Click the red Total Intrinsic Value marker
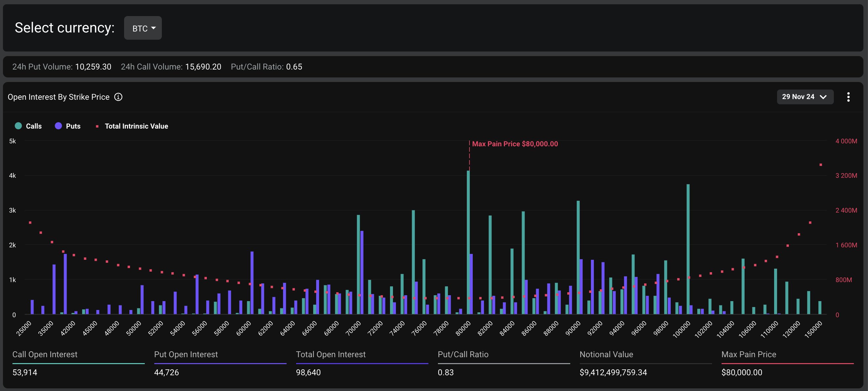868x391 pixels. pos(97,126)
